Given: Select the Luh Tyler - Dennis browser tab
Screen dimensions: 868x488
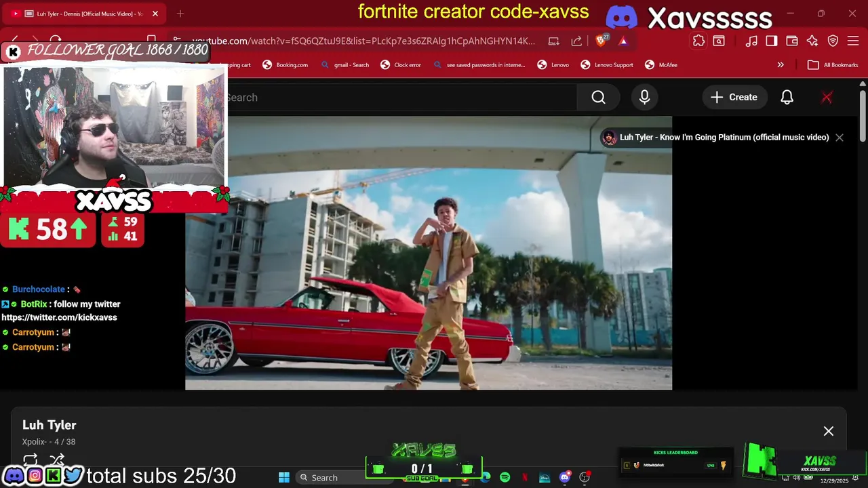Looking at the screenshot, I should [83, 14].
